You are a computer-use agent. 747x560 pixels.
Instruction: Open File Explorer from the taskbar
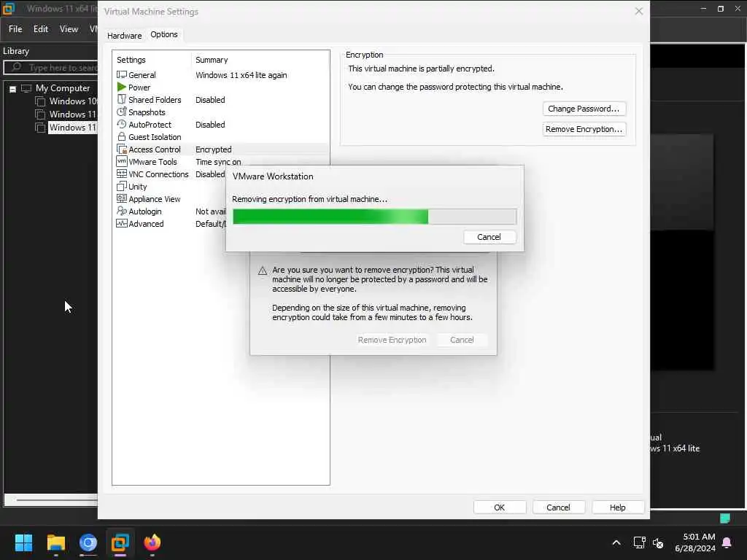[x=55, y=542]
